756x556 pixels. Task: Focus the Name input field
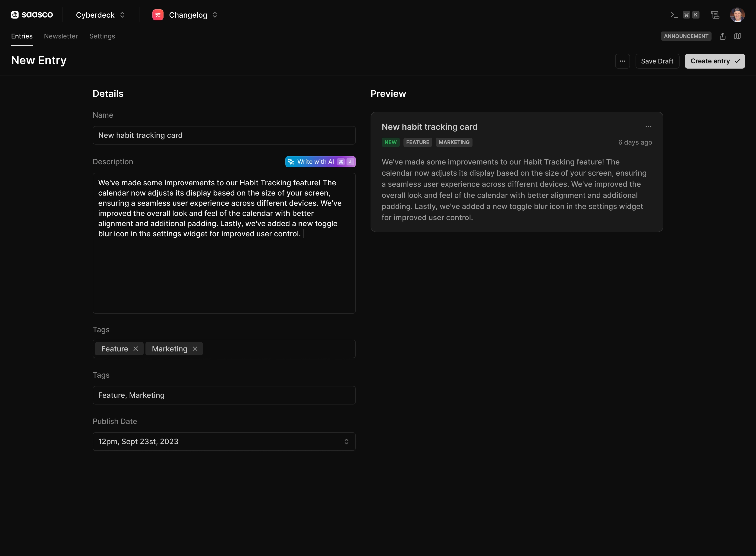pyautogui.click(x=224, y=135)
